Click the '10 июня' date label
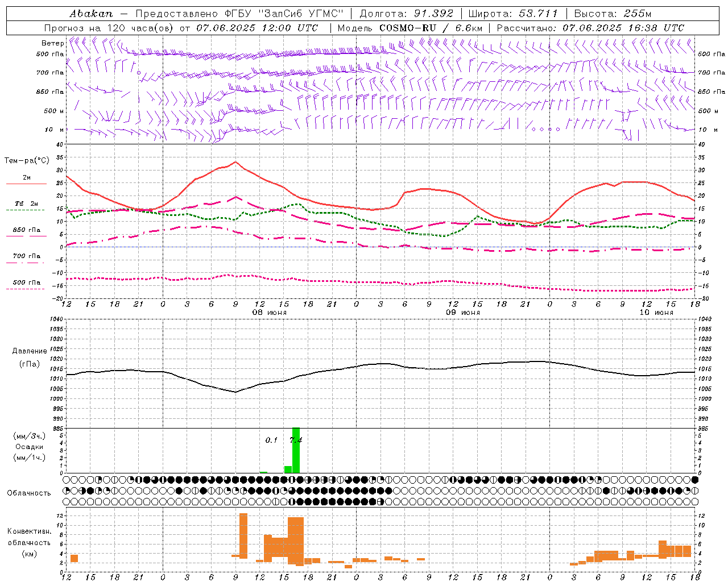 pyautogui.click(x=656, y=313)
